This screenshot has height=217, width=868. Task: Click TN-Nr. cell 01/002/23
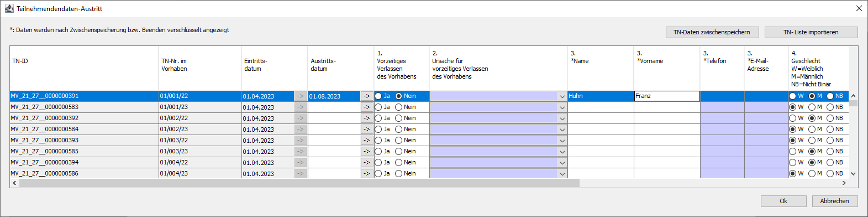tap(200, 129)
